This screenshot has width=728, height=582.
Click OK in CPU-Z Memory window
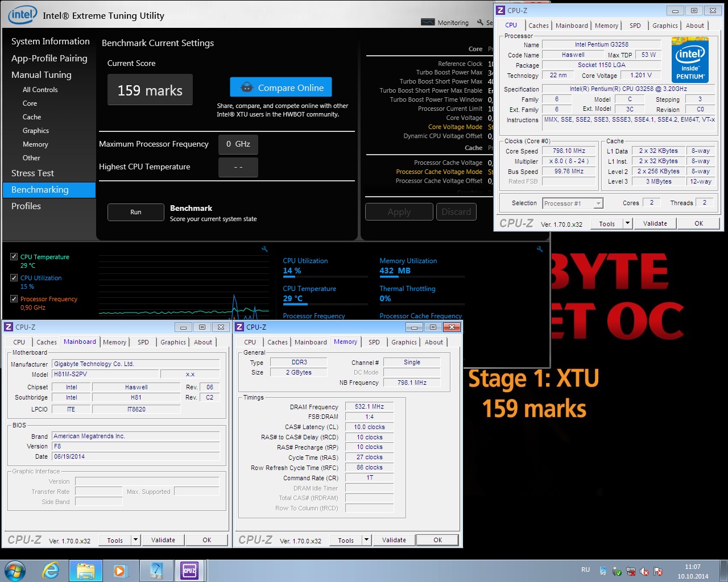coord(437,540)
